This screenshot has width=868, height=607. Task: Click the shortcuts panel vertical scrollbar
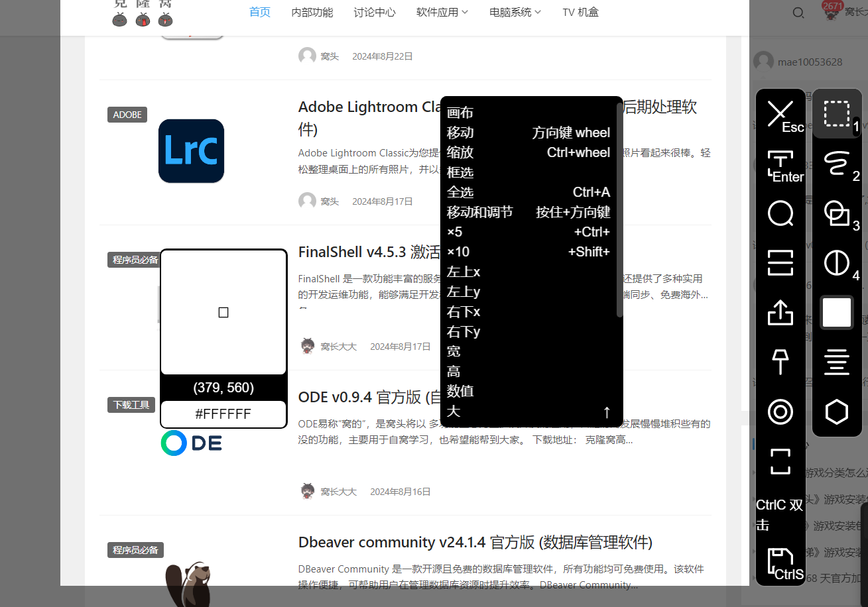pos(620,209)
